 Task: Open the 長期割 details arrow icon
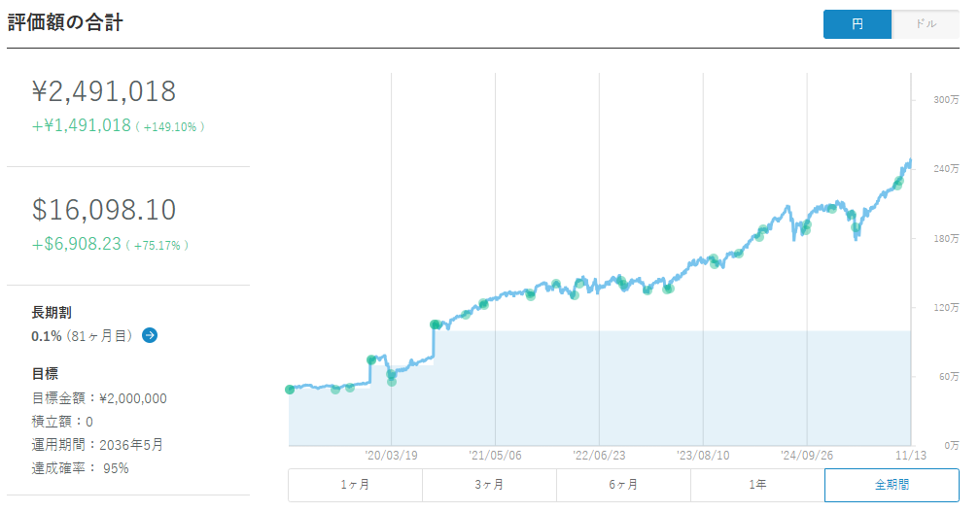pyautogui.click(x=150, y=335)
